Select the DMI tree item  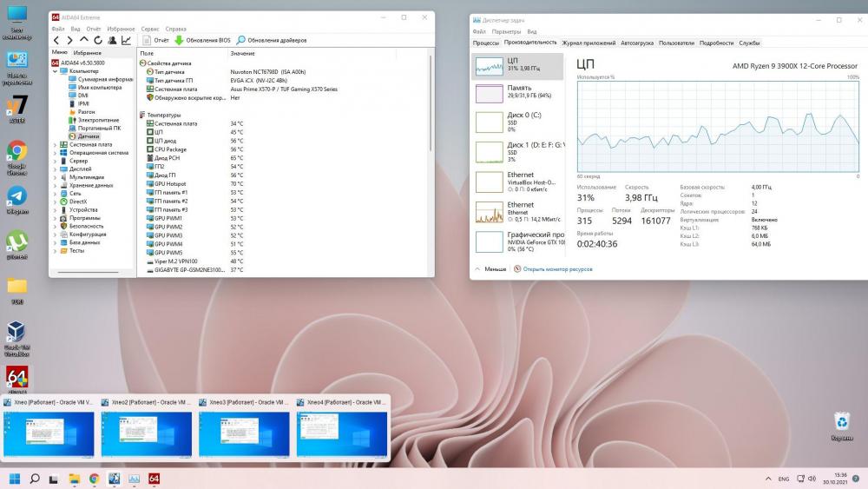pos(78,96)
